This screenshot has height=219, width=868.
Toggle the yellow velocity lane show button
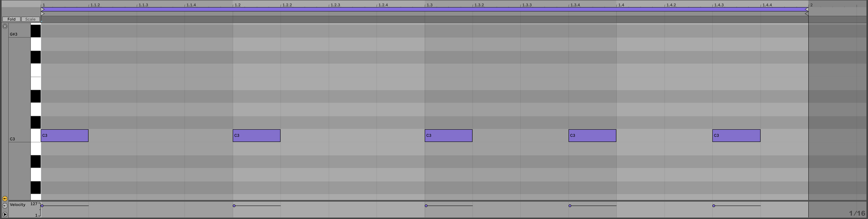(x=5, y=198)
